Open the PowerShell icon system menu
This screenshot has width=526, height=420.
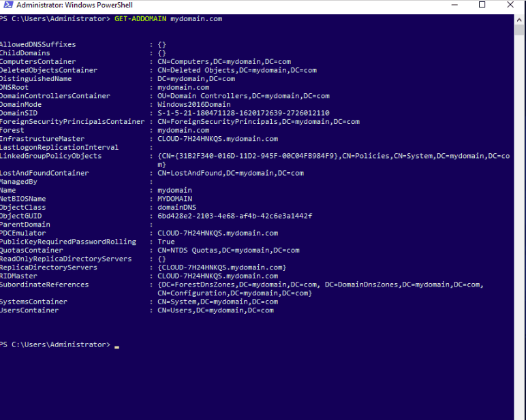coord(7,5)
